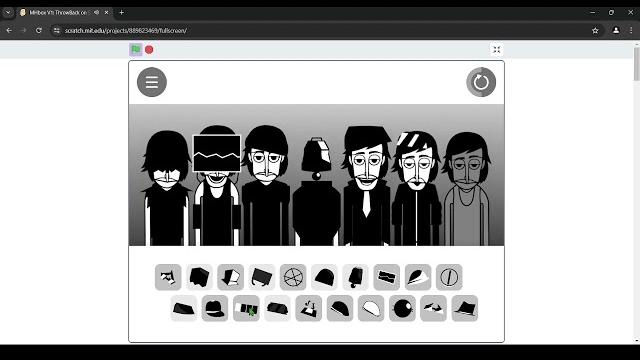Pick the steaming tray sound icon
This screenshot has height=360, width=640.
tap(309, 308)
